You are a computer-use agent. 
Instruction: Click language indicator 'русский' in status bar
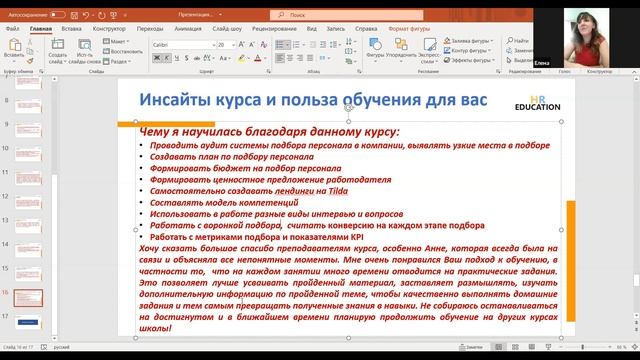click(x=62, y=347)
